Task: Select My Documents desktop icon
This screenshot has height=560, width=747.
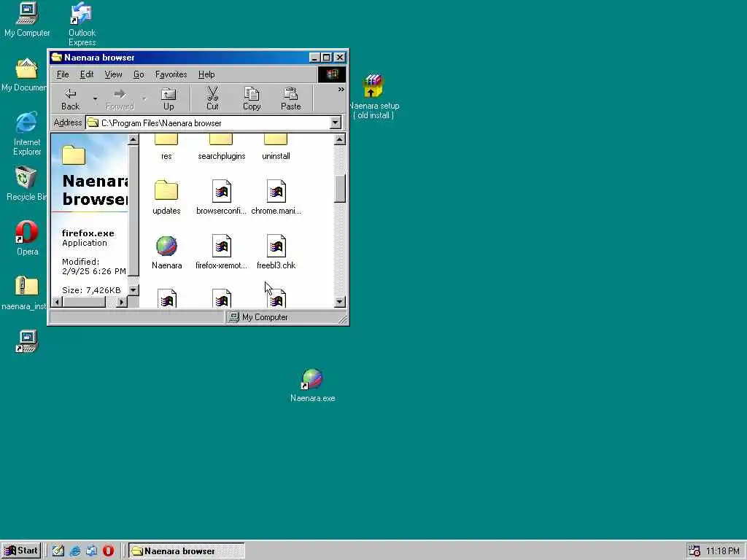Action: tap(25, 75)
